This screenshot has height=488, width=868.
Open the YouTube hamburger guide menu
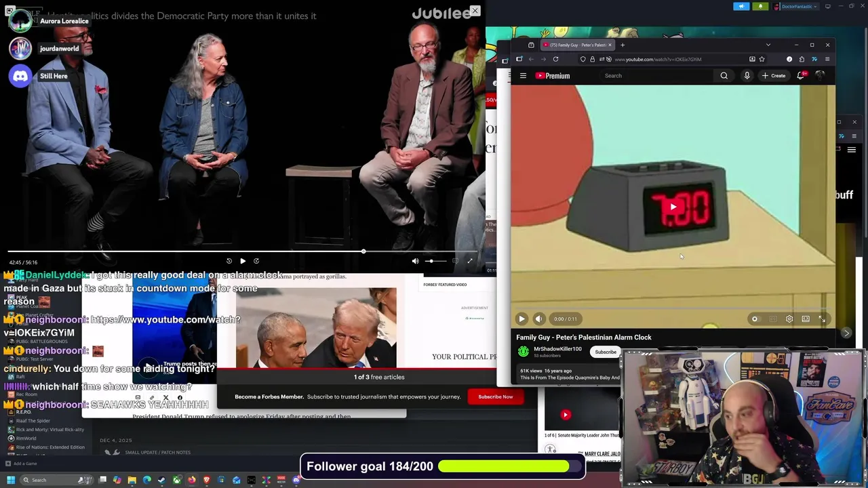coord(523,76)
